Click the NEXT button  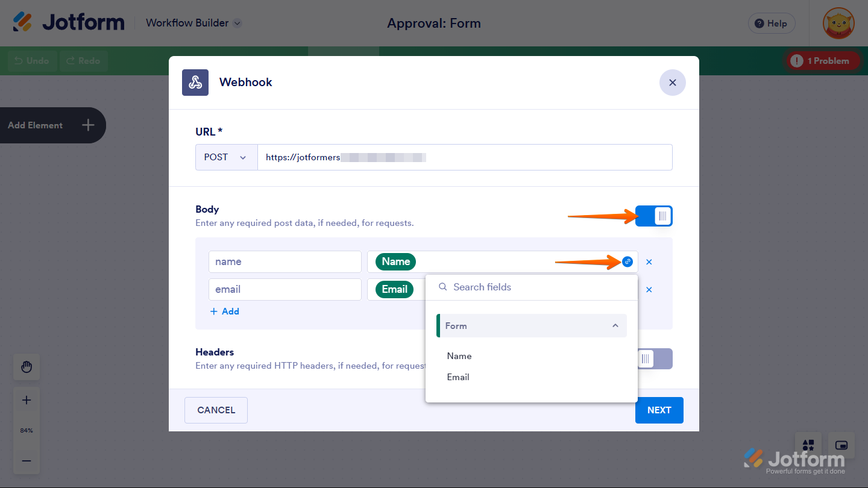click(x=659, y=410)
